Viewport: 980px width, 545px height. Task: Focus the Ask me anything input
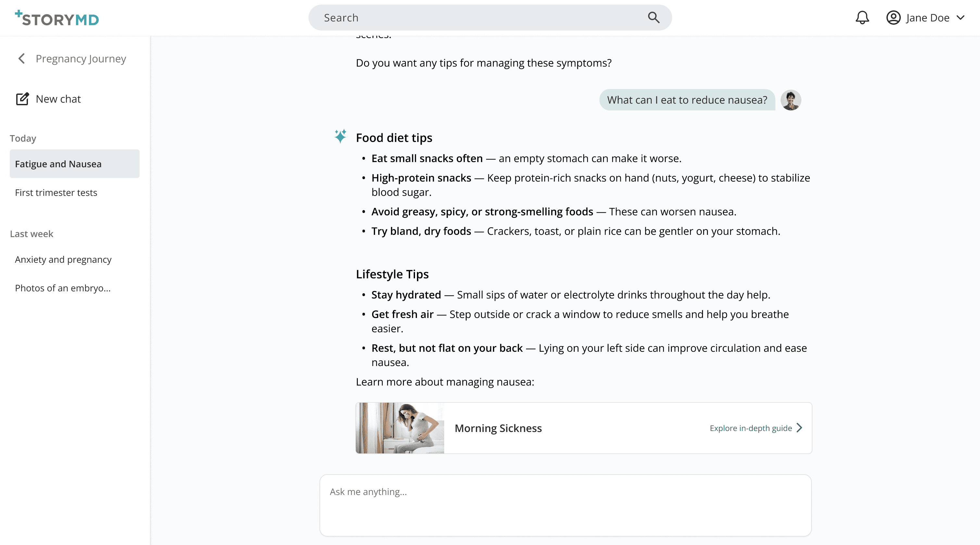tap(565, 505)
